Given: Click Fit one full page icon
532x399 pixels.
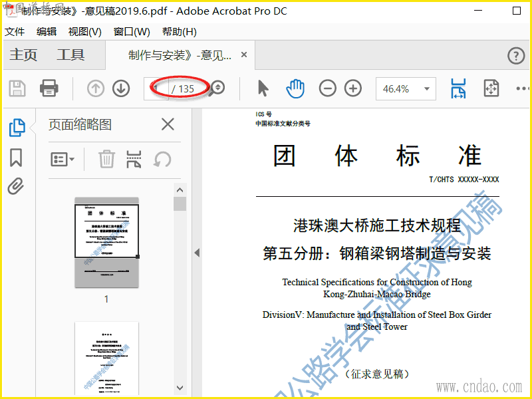Looking at the screenshot, I should [x=491, y=88].
